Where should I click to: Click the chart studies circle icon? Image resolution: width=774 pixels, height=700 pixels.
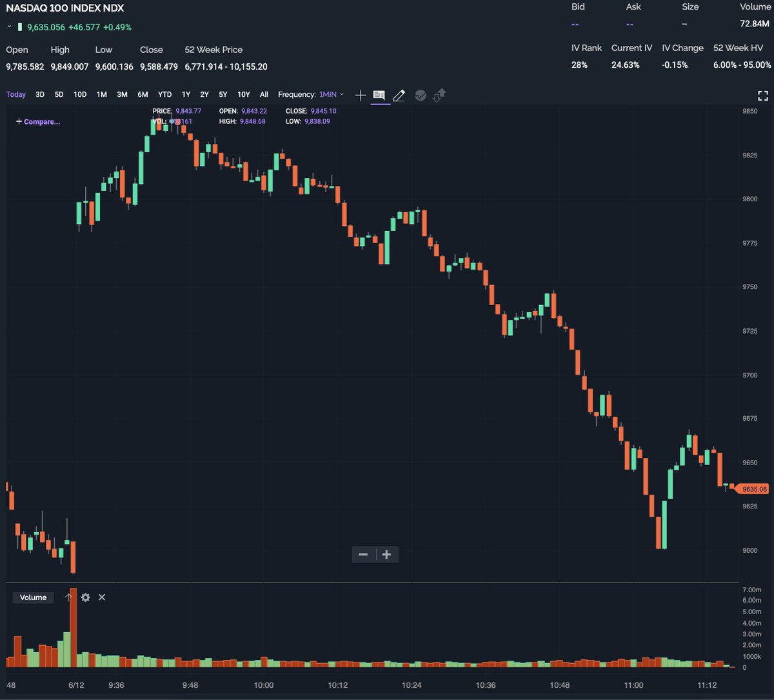point(420,95)
